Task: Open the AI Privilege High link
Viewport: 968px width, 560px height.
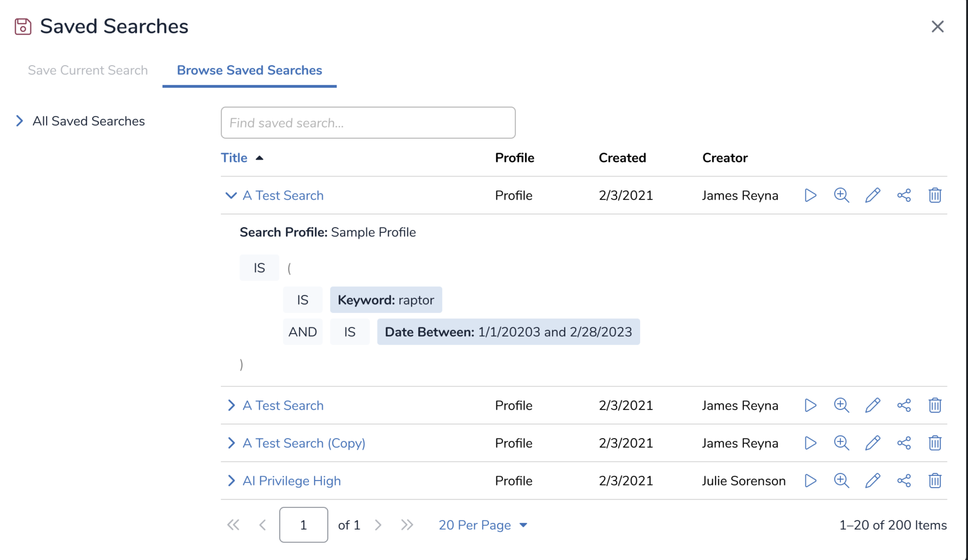Action: click(x=292, y=481)
